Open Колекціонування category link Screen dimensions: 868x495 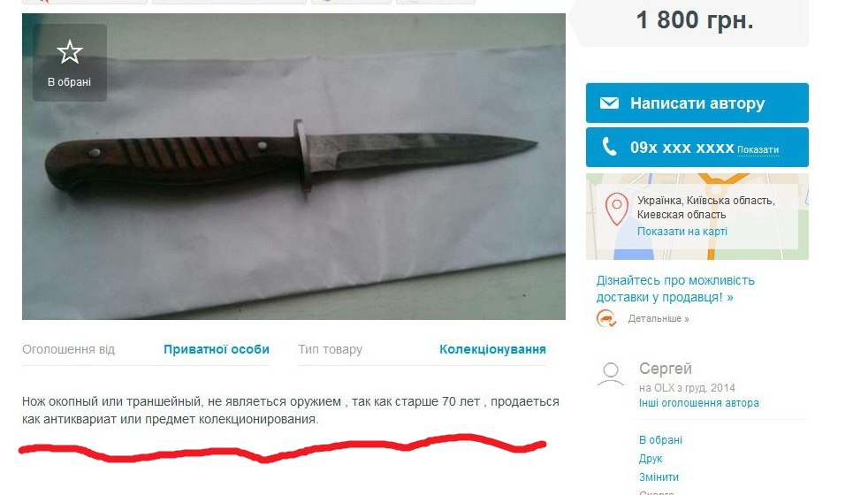(492, 349)
